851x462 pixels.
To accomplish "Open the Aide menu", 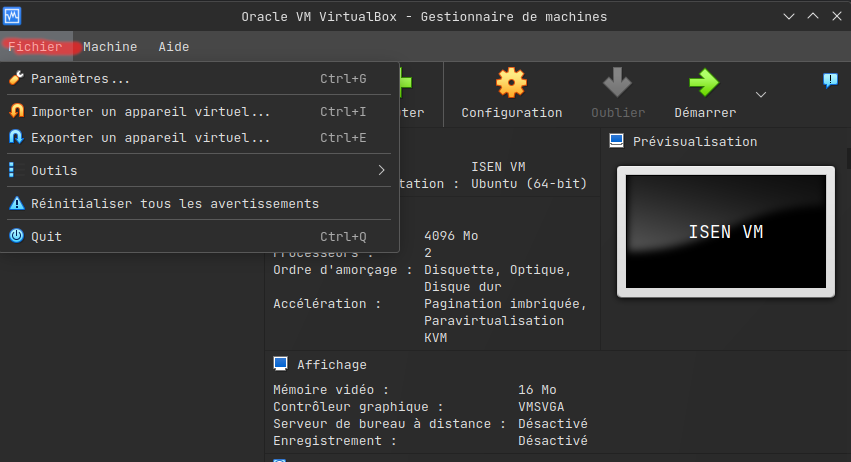I will coord(174,47).
